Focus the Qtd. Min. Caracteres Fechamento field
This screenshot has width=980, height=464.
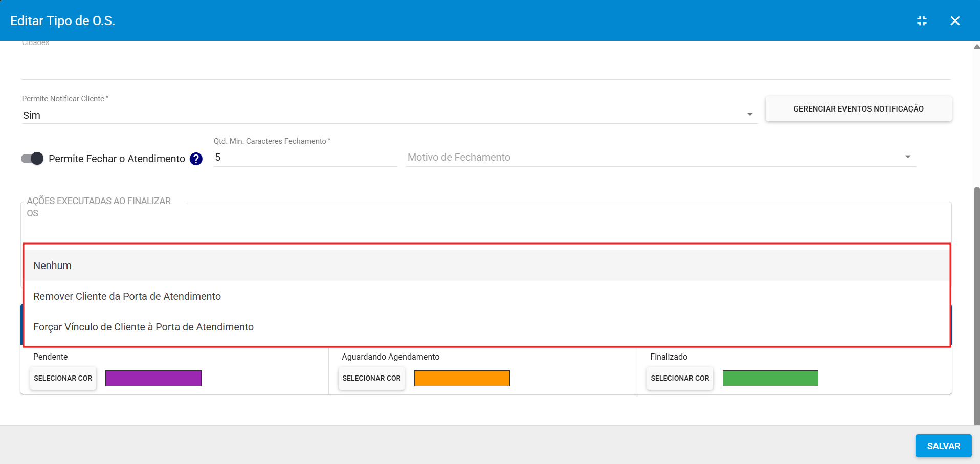click(x=305, y=158)
